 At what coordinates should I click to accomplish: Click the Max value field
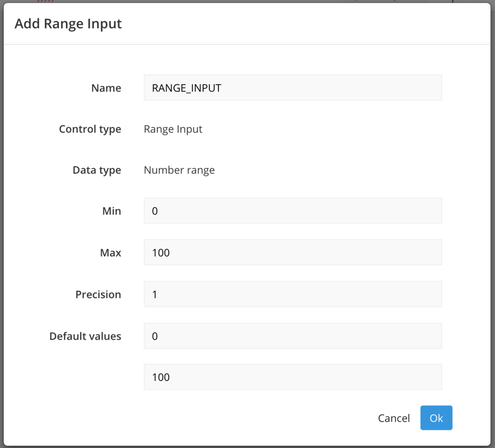coord(293,252)
